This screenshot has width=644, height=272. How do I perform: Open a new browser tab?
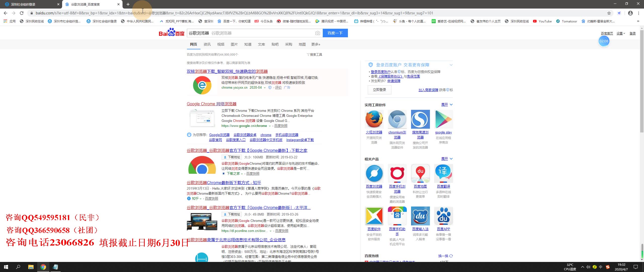(x=128, y=4)
